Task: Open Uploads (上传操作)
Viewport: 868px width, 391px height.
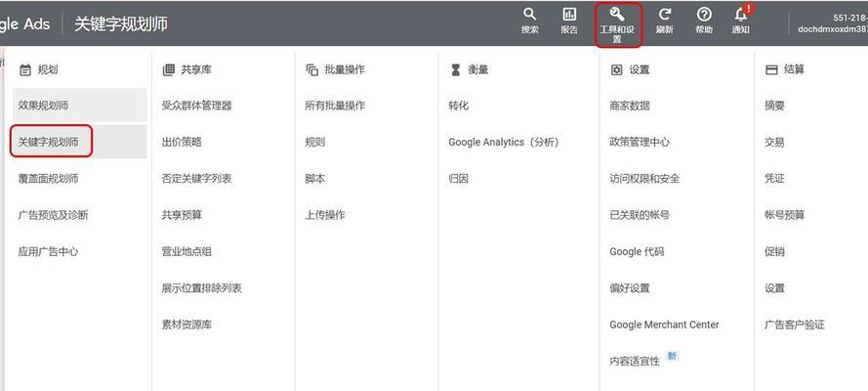Action: 325,215
